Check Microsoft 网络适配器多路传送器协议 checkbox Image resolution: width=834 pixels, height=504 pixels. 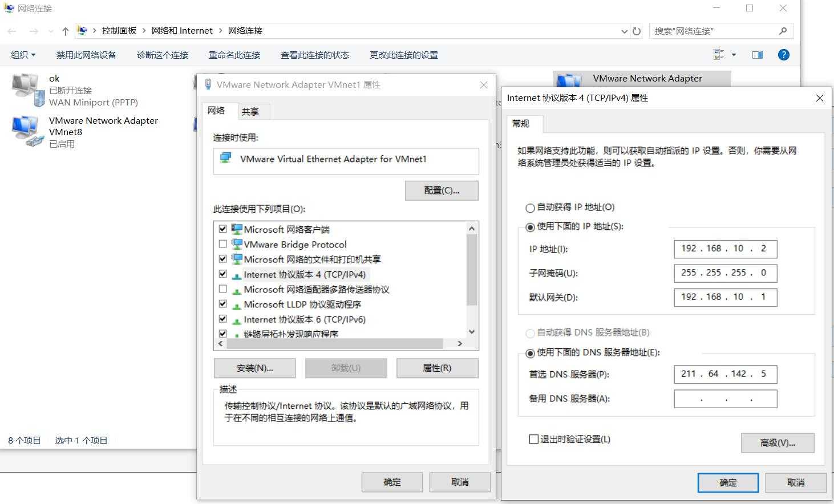222,289
